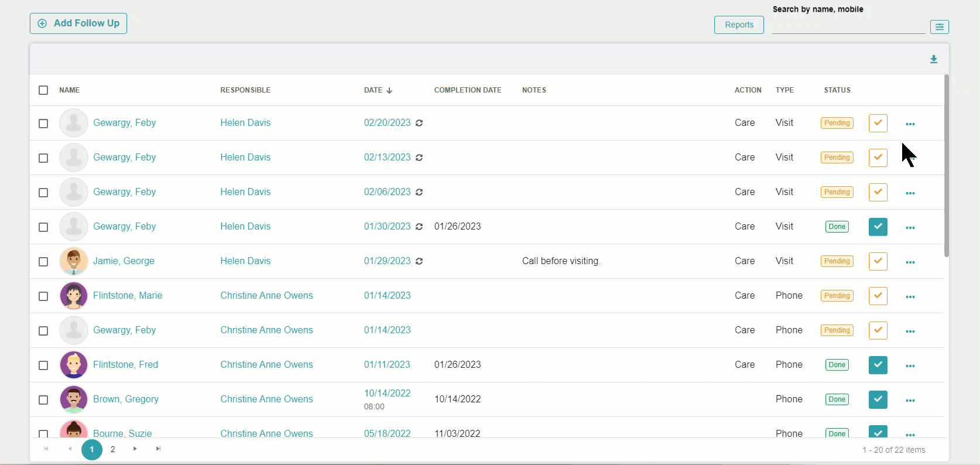Click the Add Follow Up button

coord(78,23)
